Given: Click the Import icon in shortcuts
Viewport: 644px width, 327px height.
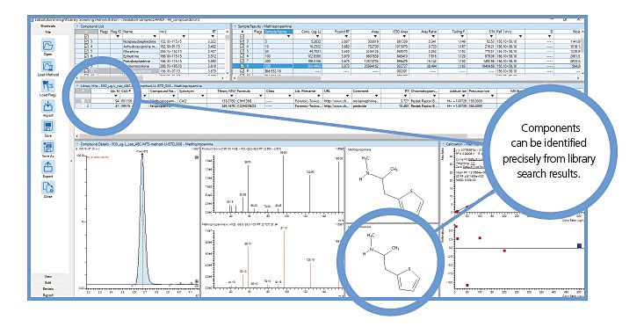Looking at the screenshot, I should click(x=48, y=106).
